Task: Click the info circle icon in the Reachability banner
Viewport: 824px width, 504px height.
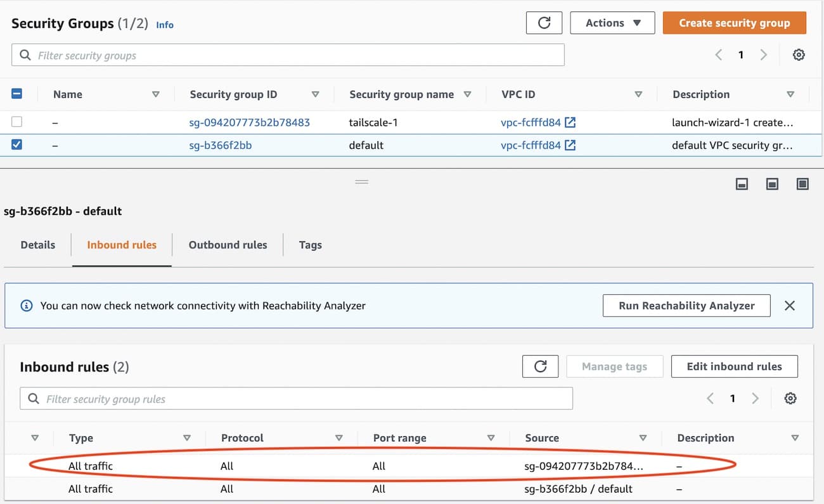Action: pos(26,306)
